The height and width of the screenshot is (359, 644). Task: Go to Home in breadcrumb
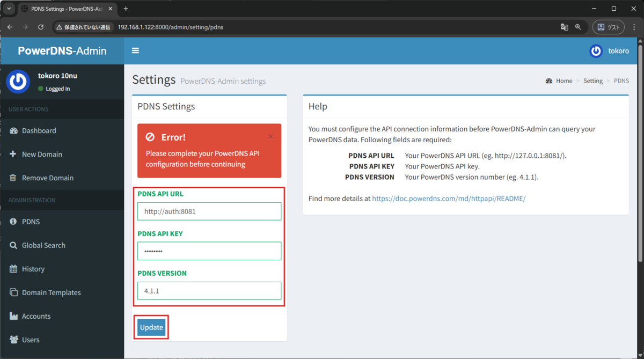(559, 81)
